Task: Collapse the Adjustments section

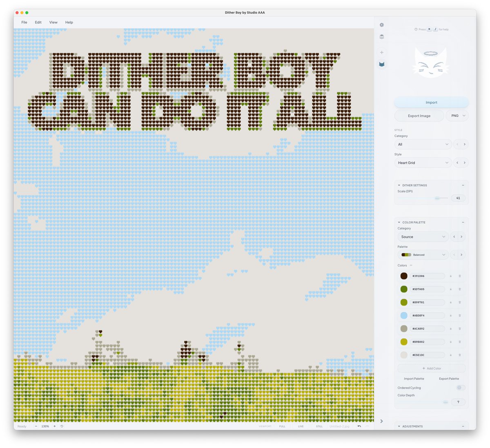Action: [x=399, y=426]
